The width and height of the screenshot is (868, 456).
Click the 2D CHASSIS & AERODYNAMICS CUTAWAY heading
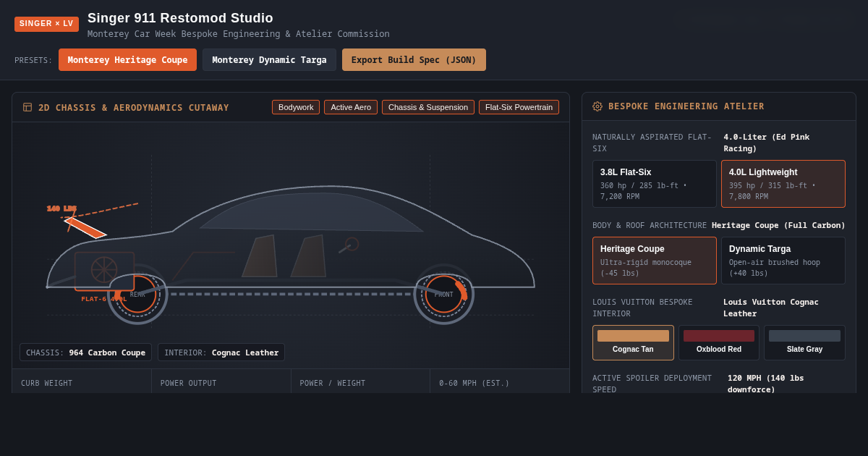(134, 108)
